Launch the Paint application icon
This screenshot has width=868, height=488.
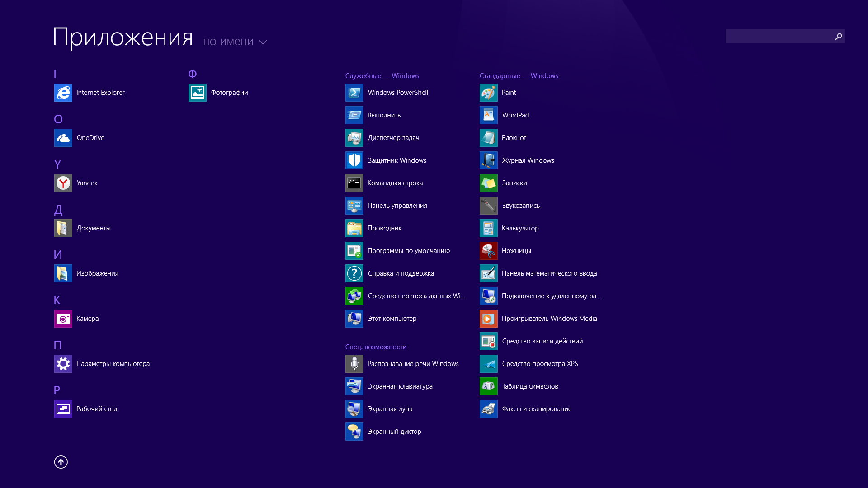(489, 93)
